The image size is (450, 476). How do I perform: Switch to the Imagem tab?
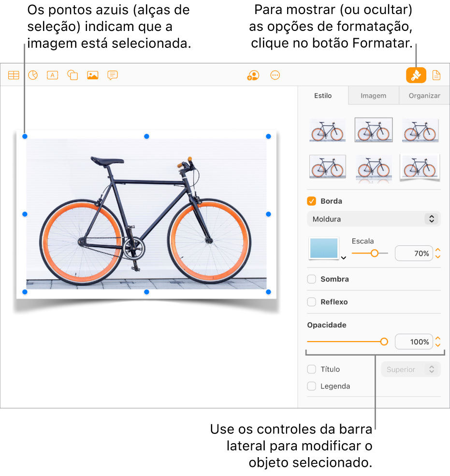[x=373, y=96]
